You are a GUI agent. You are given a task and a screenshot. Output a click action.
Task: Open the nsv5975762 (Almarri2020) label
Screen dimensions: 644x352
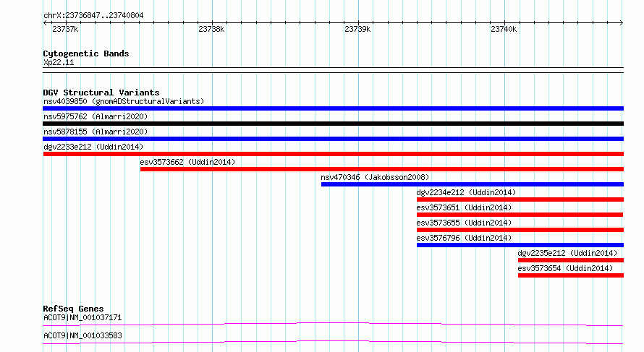(x=96, y=116)
